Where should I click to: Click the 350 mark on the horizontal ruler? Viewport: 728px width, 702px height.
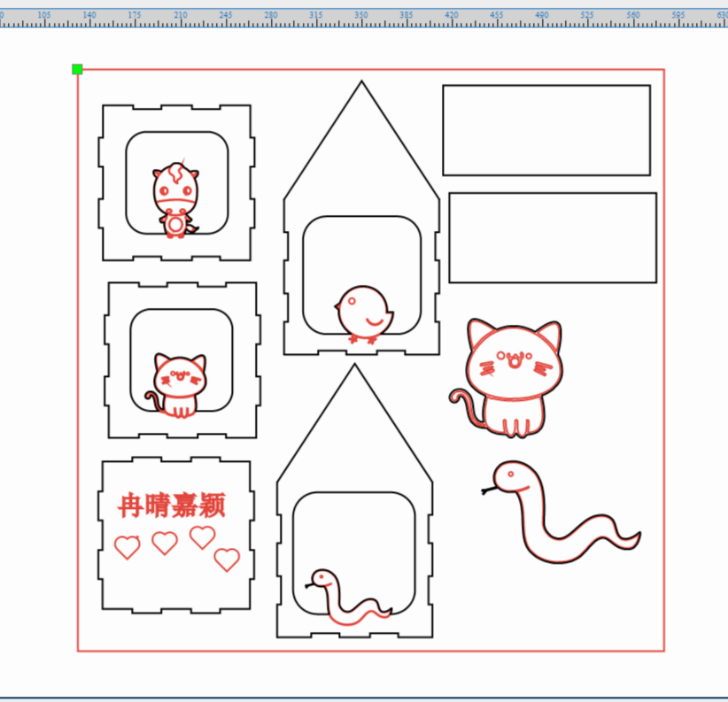pos(361,16)
